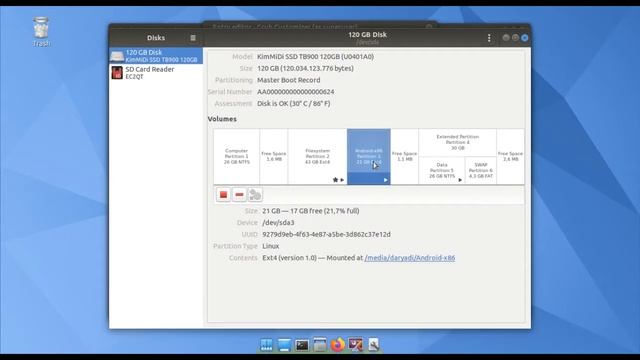The height and width of the screenshot is (360, 640).
Task: Click the 120 GB Disk window title
Action: coord(367,35)
